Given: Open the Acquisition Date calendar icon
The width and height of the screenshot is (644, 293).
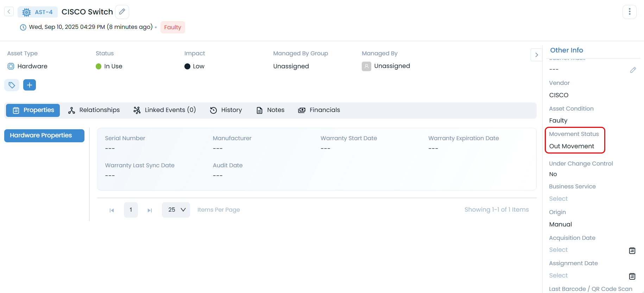Looking at the screenshot, I should pos(632,250).
